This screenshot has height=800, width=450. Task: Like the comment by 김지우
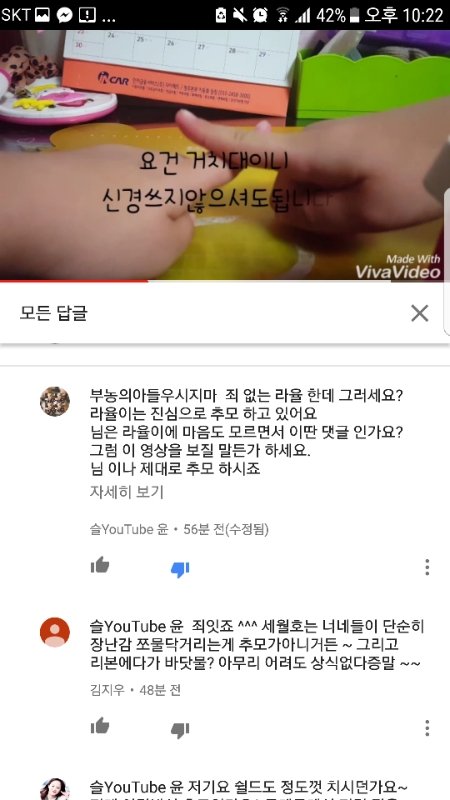100,725
